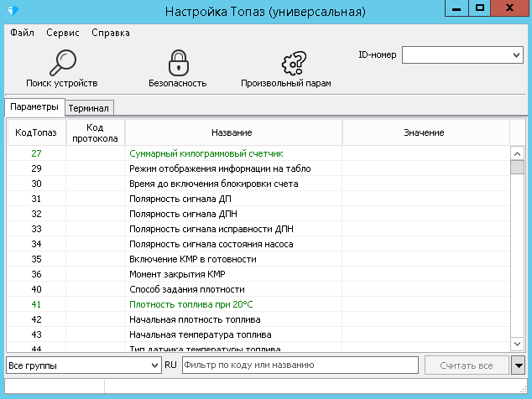The width and height of the screenshot is (532, 399).
Task: Select row Полярность сигнала состояния насоса
Action: [x=258, y=244]
